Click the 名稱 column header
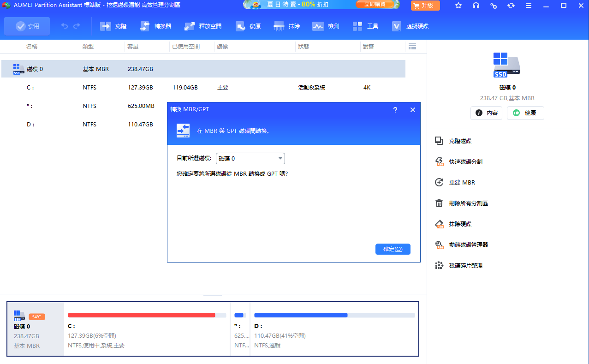 click(x=32, y=46)
